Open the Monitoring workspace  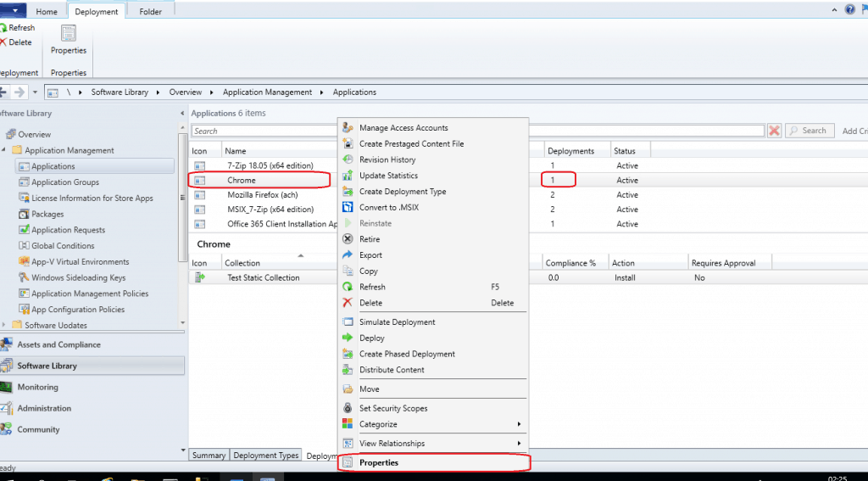point(37,388)
